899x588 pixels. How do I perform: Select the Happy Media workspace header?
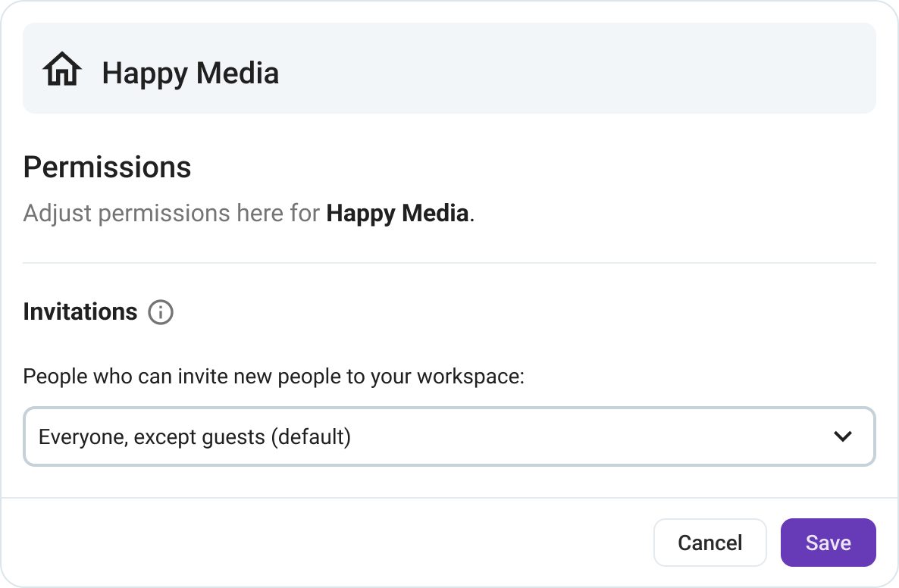(x=191, y=72)
